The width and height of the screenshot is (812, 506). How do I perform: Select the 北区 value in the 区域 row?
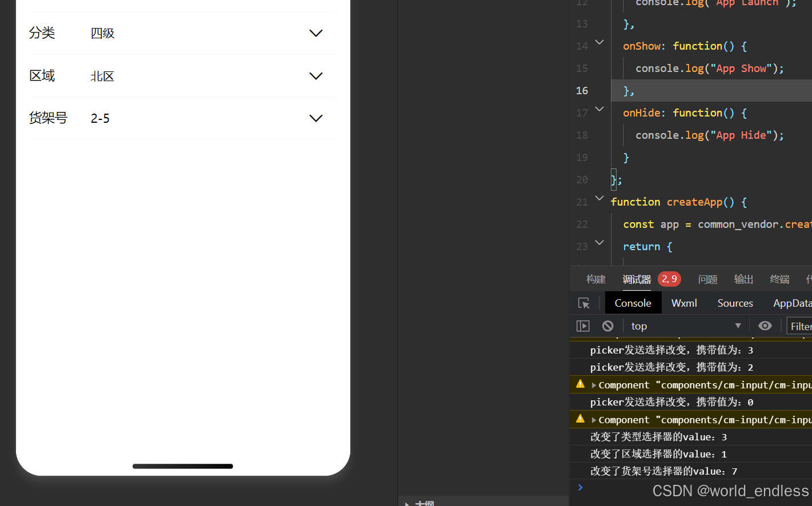click(103, 76)
